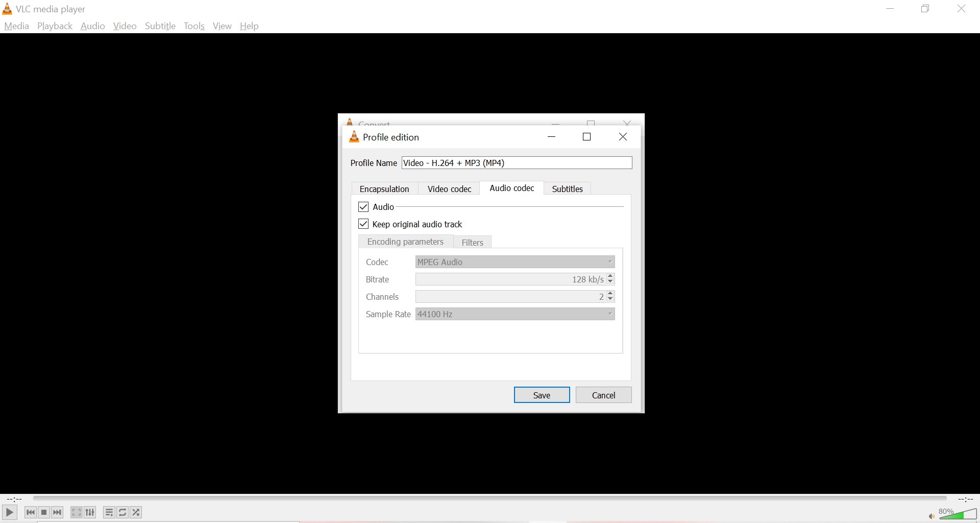Click the Play button
This screenshot has height=523, width=980.
click(x=9, y=512)
